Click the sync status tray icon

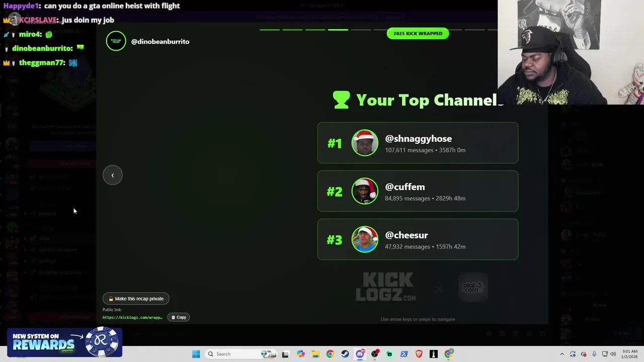pos(573,354)
